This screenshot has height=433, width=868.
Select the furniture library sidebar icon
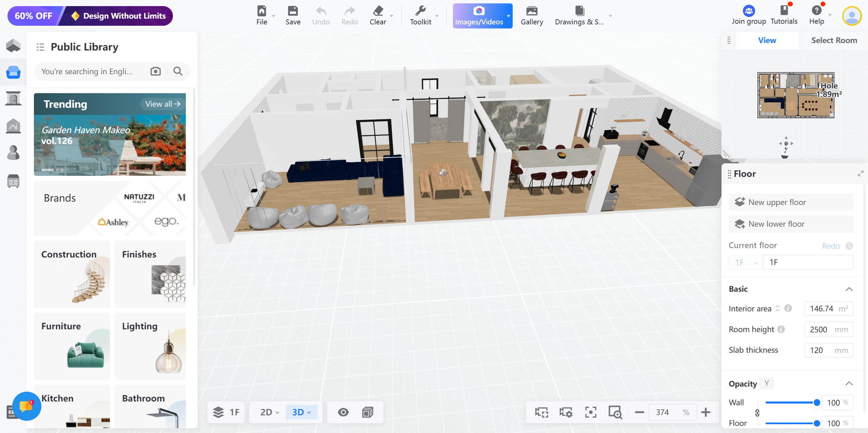[x=13, y=72]
